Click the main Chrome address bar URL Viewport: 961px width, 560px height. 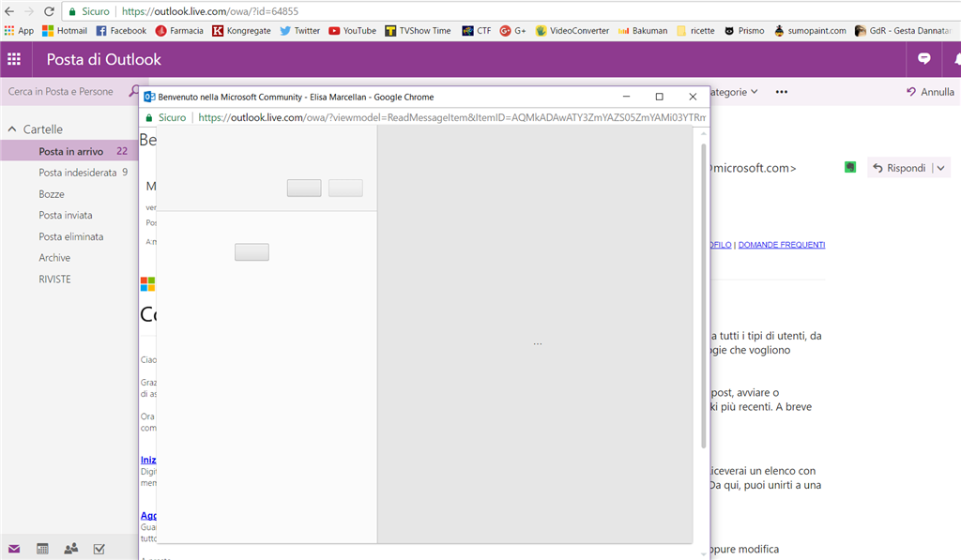(x=210, y=11)
